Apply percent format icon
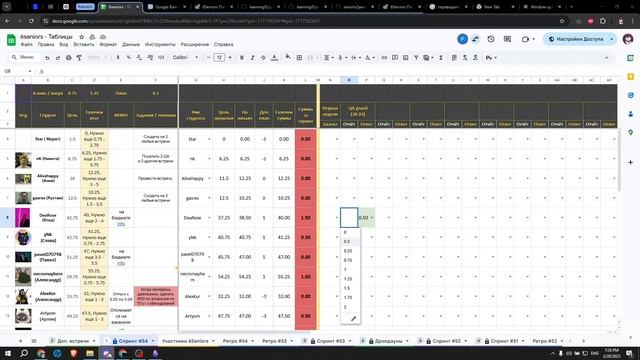This screenshot has height=360, width=640. click(129, 58)
